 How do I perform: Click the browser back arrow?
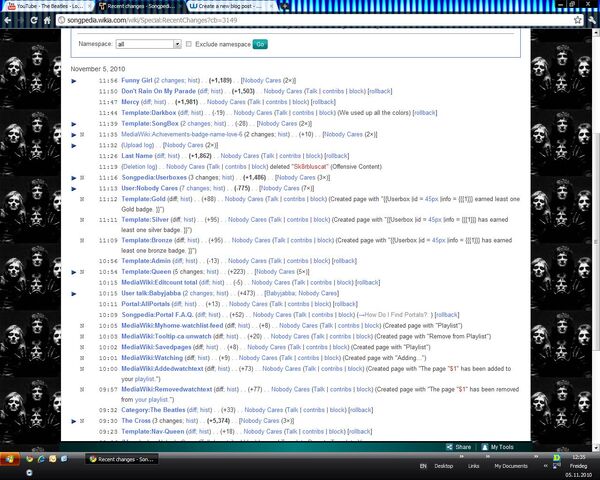tap(8, 20)
